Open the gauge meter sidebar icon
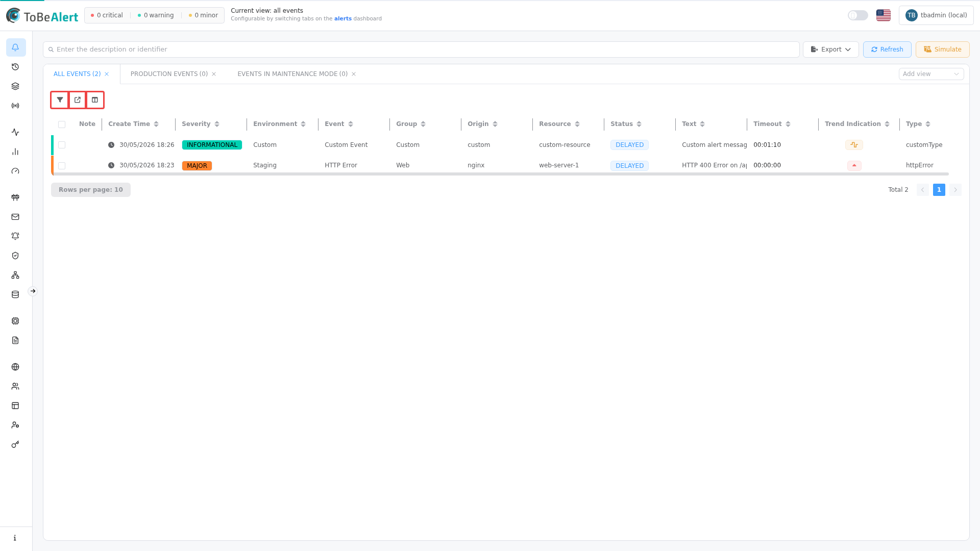The height and width of the screenshot is (551, 980). click(x=15, y=171)
